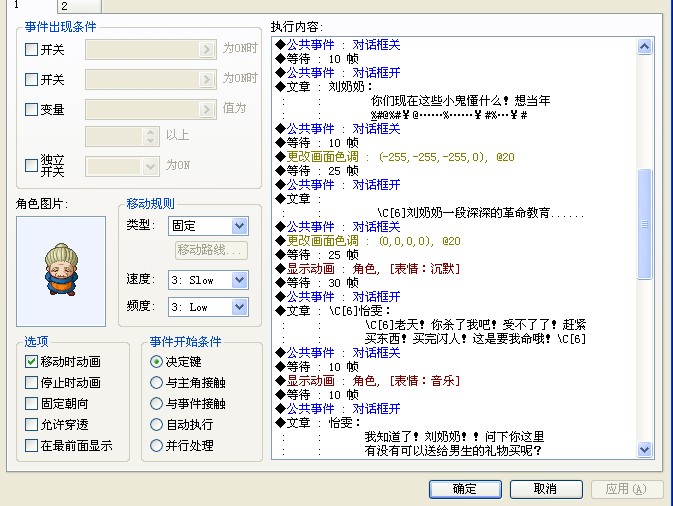Open the 类型 movement type dropdown
Image resolution: width=673 pixels, height=506 pixels.
tap(239, 226)
